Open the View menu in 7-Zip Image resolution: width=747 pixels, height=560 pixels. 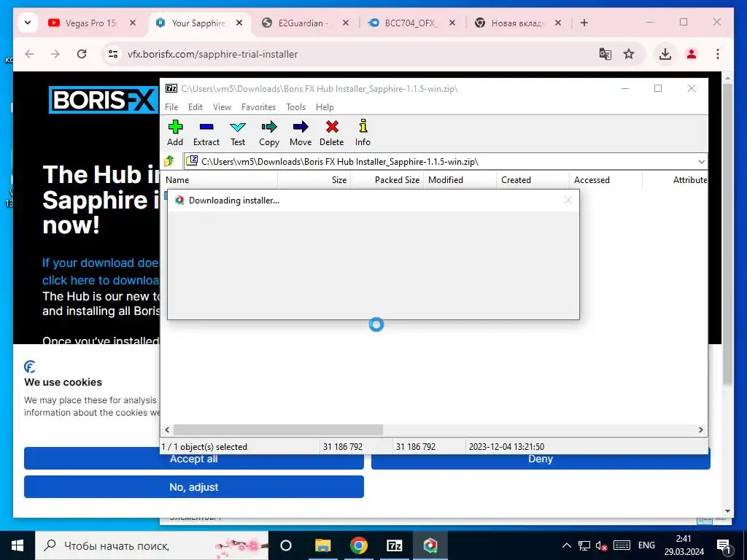tap(222, 107)
